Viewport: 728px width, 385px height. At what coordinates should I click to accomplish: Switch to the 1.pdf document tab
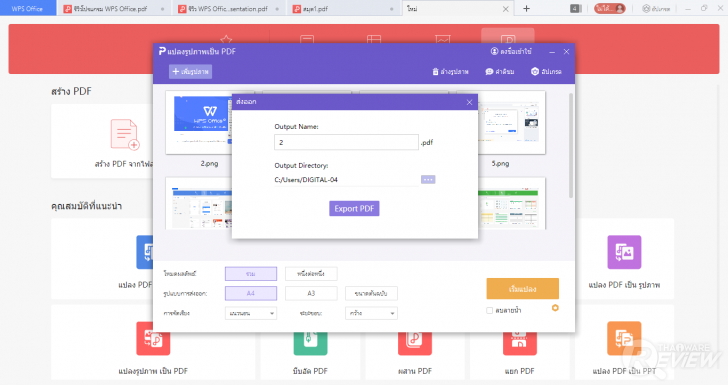click(344, 8)
